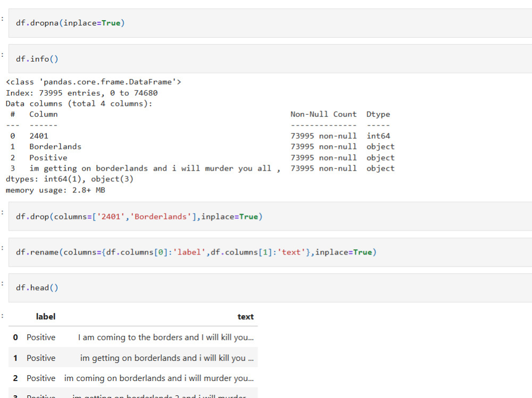Focus the df.drop columns code cell
Screen dimensions: 532x398
[x=270, y=216]
